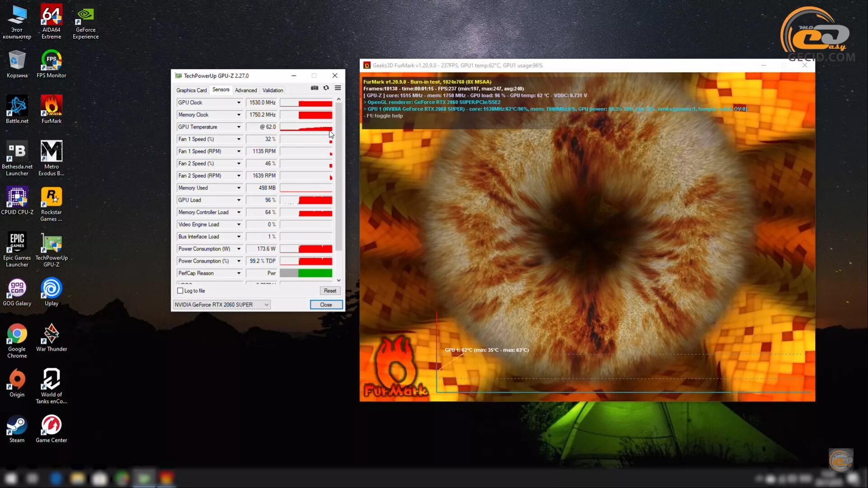
Task: Click Memory Used 498 MB value
Action: (262, 188)
